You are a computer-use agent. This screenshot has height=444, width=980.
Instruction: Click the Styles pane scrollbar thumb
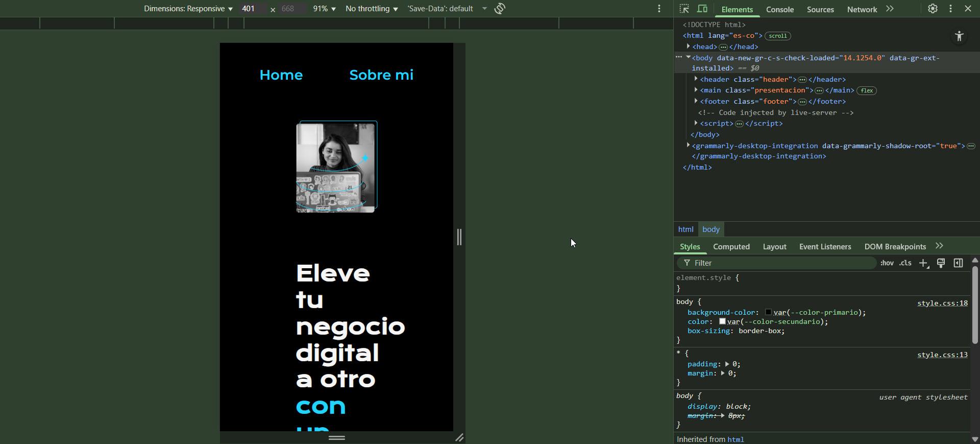coord(974,305)
